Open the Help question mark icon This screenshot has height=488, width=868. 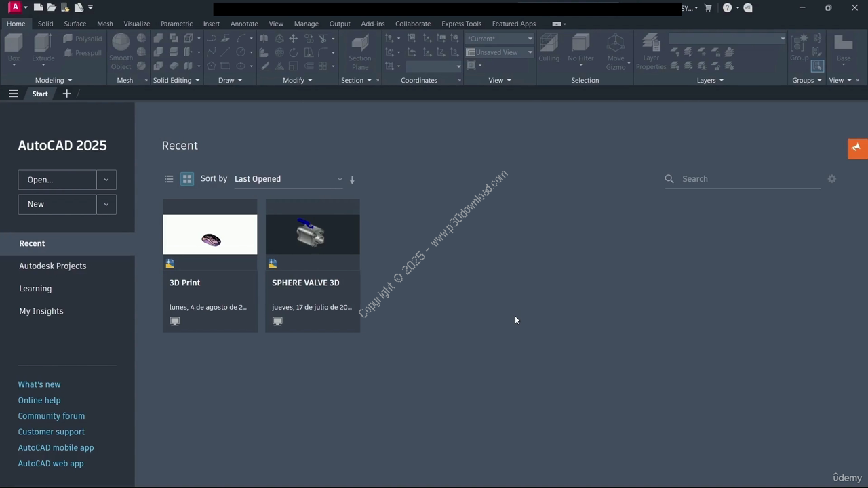click(727, 8)
